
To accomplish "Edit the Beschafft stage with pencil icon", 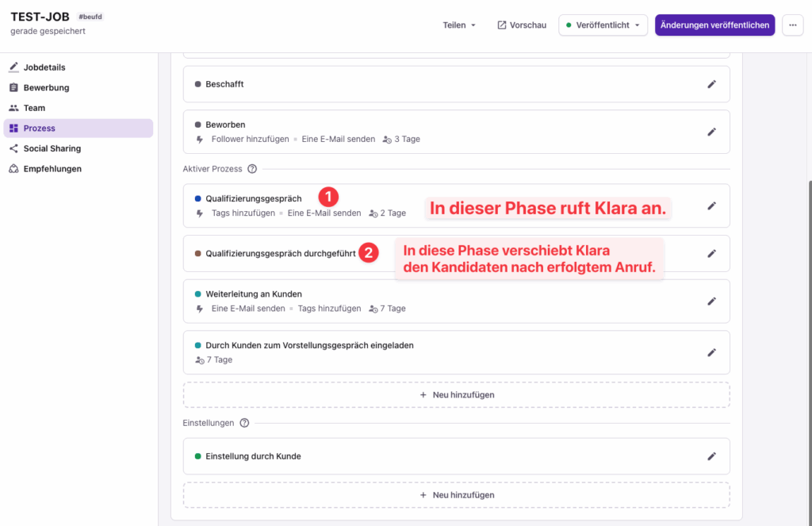I will pyautogui.click(x=711, y=84).
